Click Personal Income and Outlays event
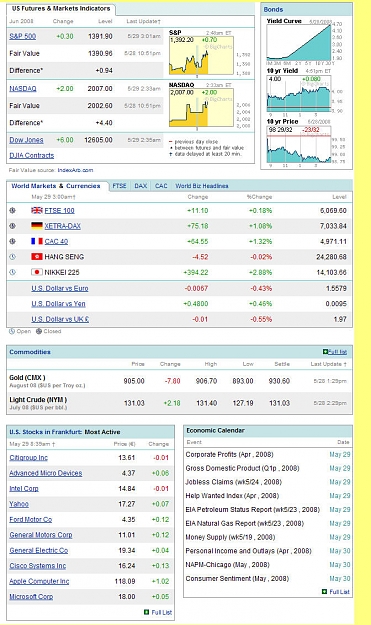This screenshot has height=625, width=371. click(x=249, y=551)
